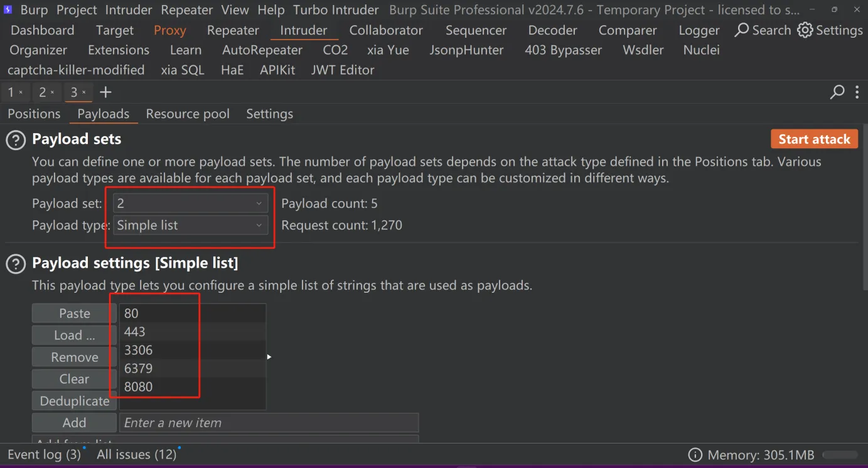The image size is (868, 468).
Task: Switch to the Logger tab
Action: pyautogui.click(x=699, y=30)
